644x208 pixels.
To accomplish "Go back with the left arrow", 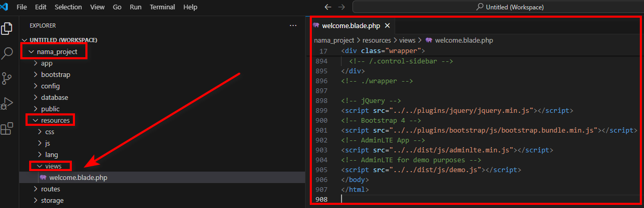I will point(328,7).
